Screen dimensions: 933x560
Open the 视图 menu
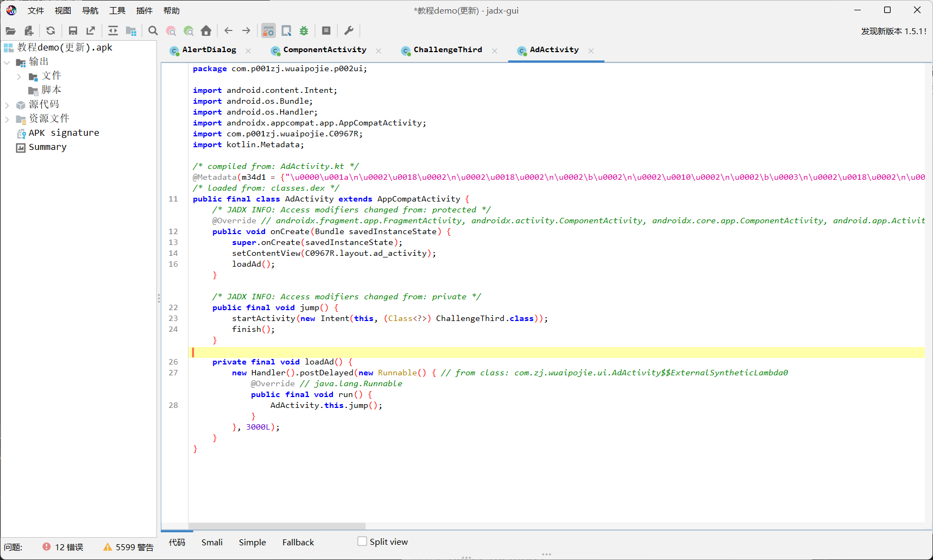(63, 10)
